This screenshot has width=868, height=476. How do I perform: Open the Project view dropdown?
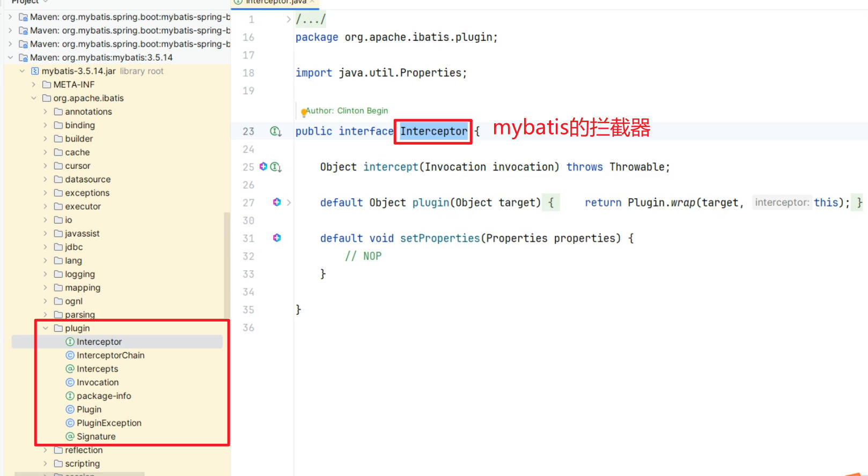tap(46, 2)
